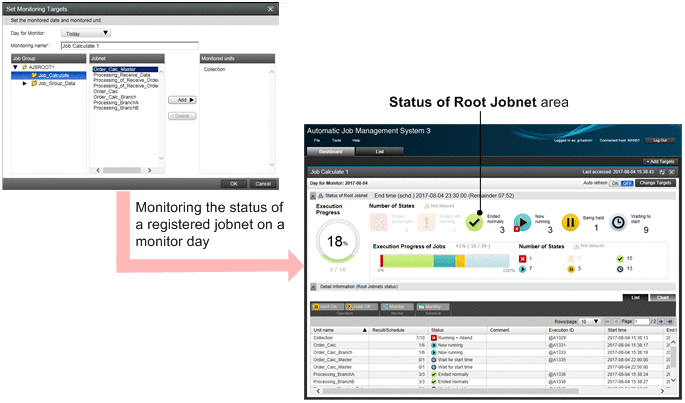
Task: Click OK in Set Monitoring Targets dialog
Action: coord(234,184)
